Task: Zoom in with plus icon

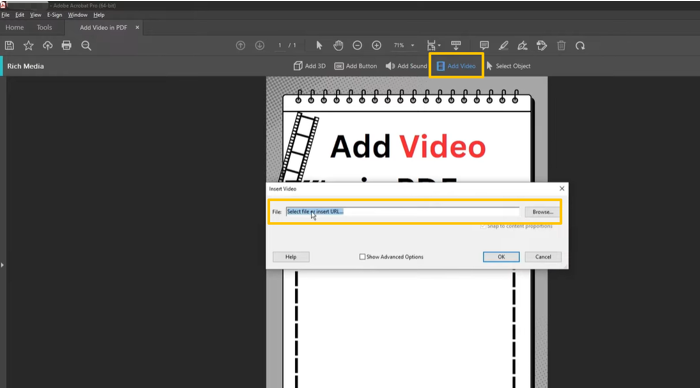Action: (376, 46)
